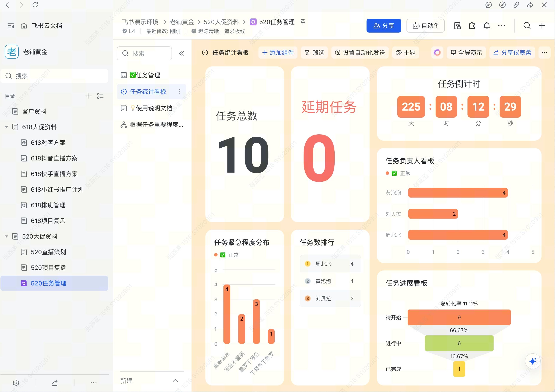The height and width of the screenshot is (392, 555).
Task: Toggle the 正常 legend in 任务负责人看板
Action: pyautogui.click(x=405, y=173)
